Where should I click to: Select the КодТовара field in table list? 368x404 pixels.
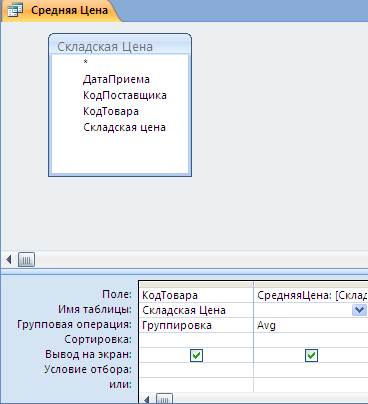coord(111,111)
